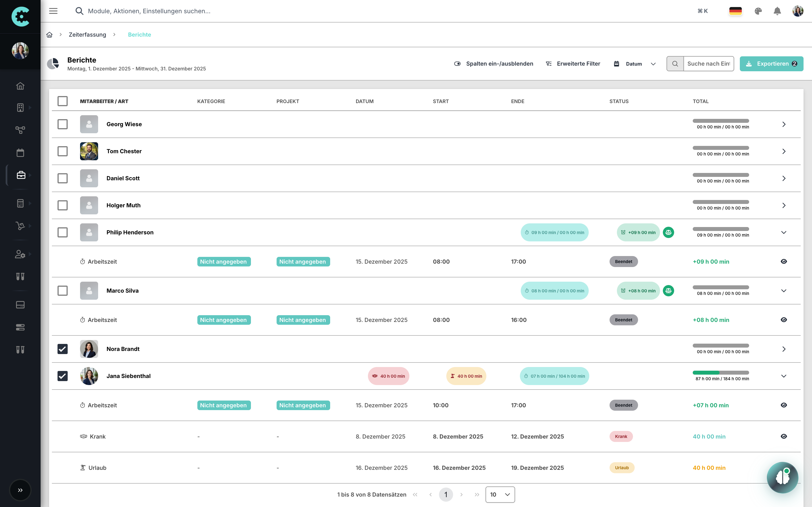Expand Tom Chester's row

pos(784,151)
